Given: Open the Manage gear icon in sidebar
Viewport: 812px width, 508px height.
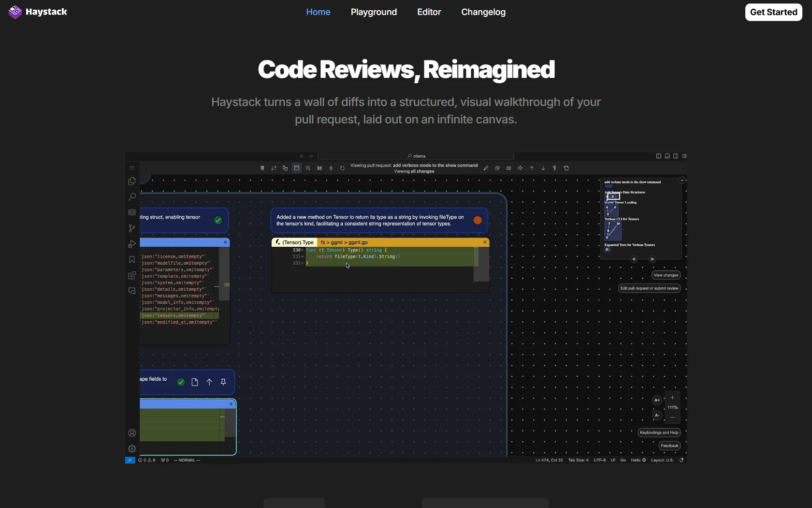Looking at the screenshot, I should [132, 448].
